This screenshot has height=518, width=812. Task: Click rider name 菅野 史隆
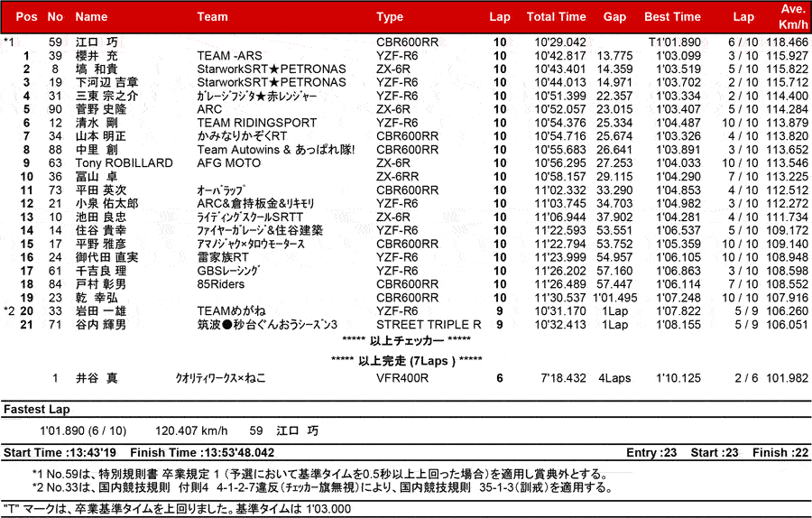coord(101,109)
